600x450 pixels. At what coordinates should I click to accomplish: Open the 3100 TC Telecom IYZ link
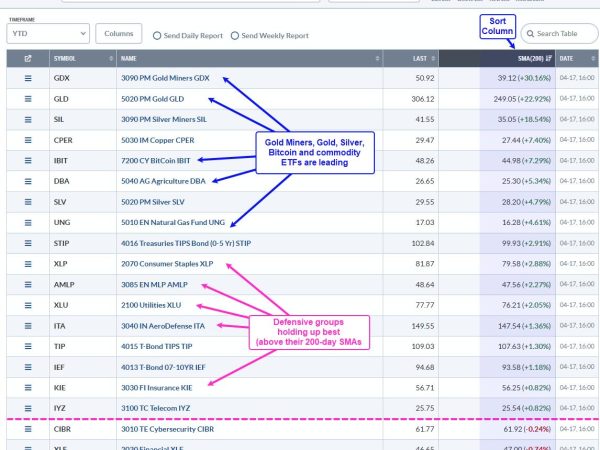click(x=156, y=408)
